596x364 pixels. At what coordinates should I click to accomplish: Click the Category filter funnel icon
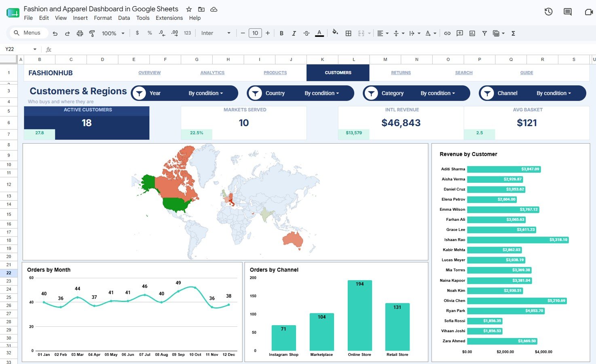coord(371,93)
